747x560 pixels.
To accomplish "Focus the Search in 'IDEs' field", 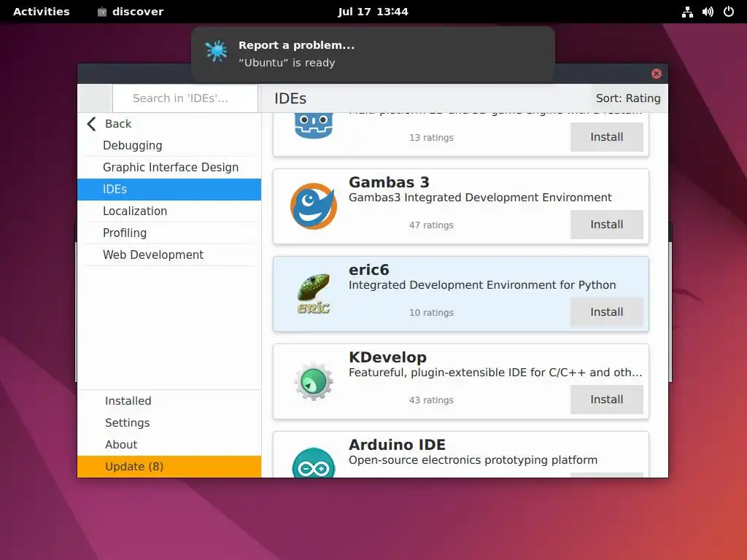I will 185,98.
